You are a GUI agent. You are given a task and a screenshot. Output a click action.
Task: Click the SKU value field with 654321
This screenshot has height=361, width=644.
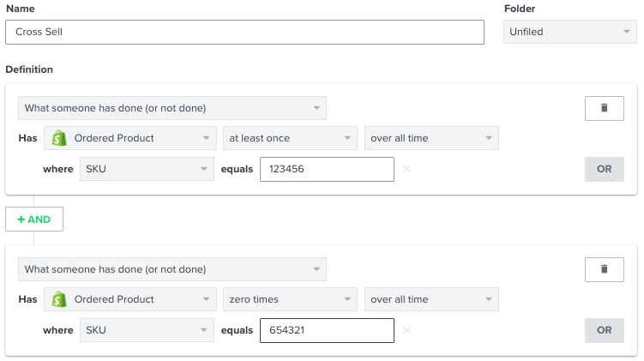click(x=327, y=330)
